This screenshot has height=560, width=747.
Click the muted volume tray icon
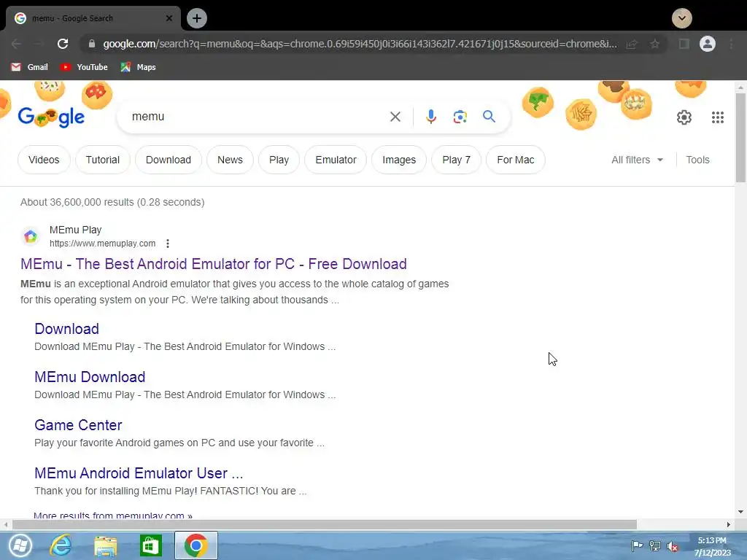pos(672,546)
